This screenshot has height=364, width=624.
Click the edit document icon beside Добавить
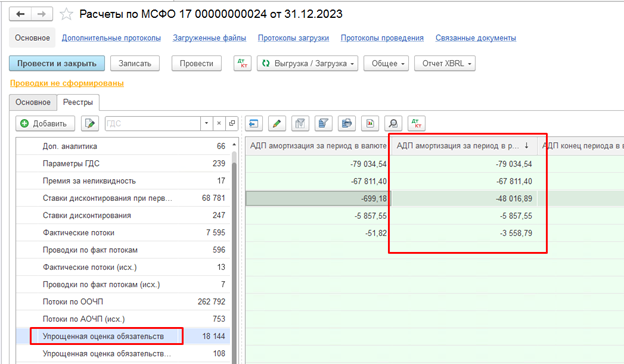[x=90, y=124]
